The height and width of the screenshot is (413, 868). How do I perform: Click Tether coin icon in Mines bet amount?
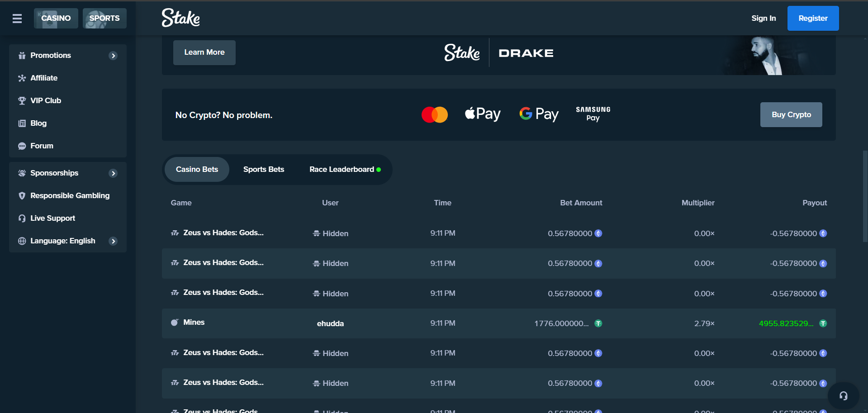click(x=598, y=323)
